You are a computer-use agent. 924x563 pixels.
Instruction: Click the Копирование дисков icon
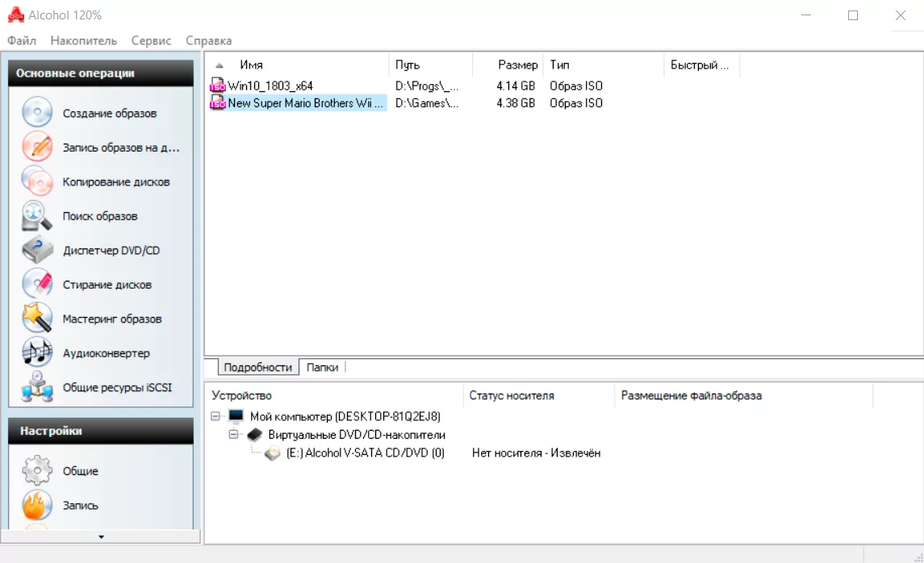37,181
